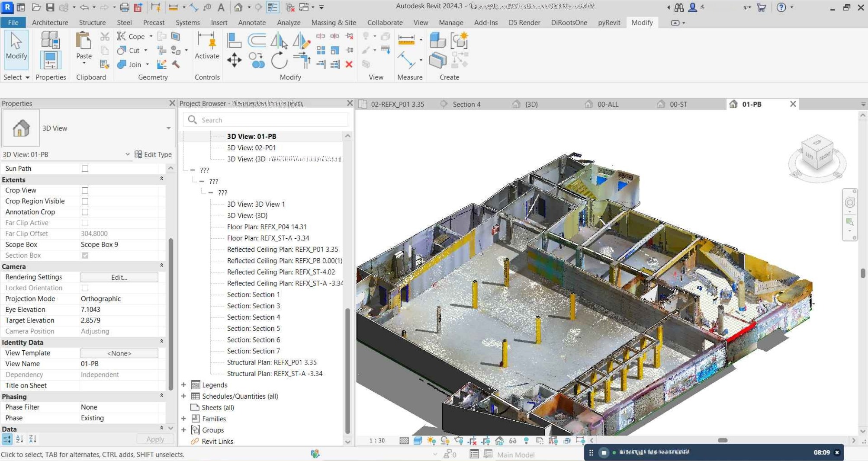
Task: Switch to the Section 4 view tab
Action: coord(466,104)
